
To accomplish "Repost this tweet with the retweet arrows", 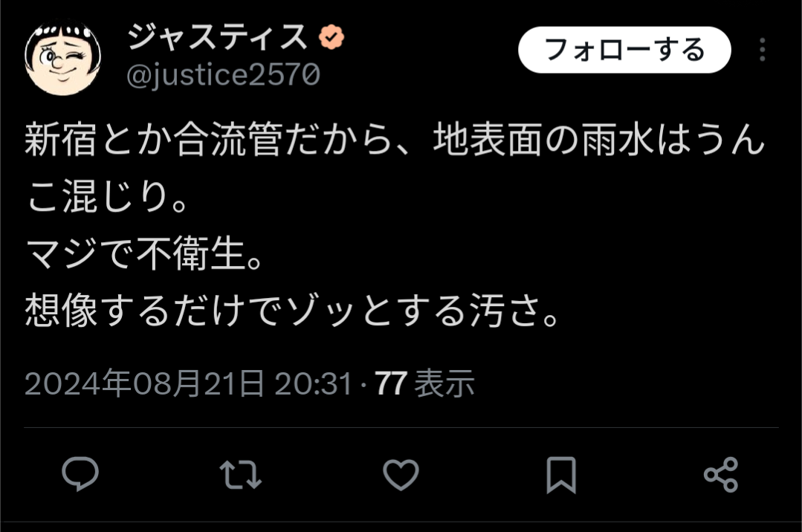I will 240,475.
